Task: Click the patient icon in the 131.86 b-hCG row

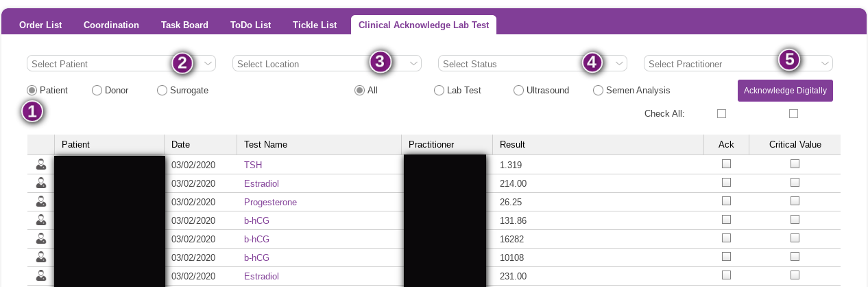Action: click(41, 221)
